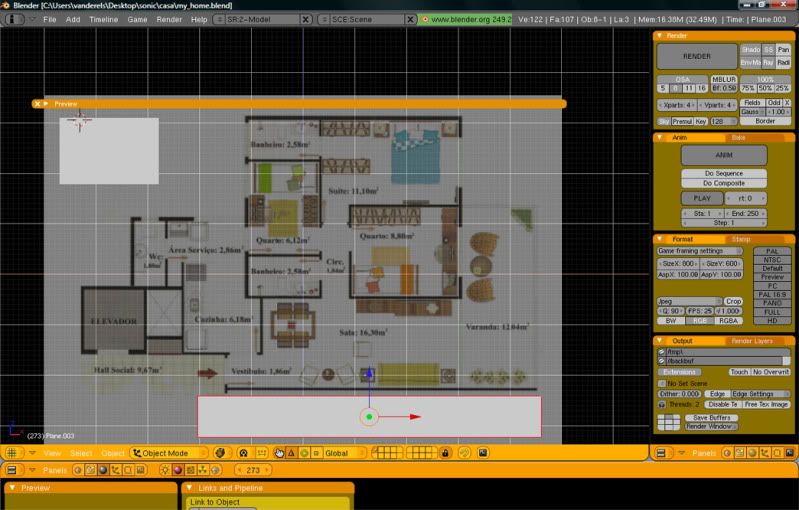This screenshot has height=510, width=799.
Task: Click the hand manipulator toggle icon
Action: (x=279, y=453)
